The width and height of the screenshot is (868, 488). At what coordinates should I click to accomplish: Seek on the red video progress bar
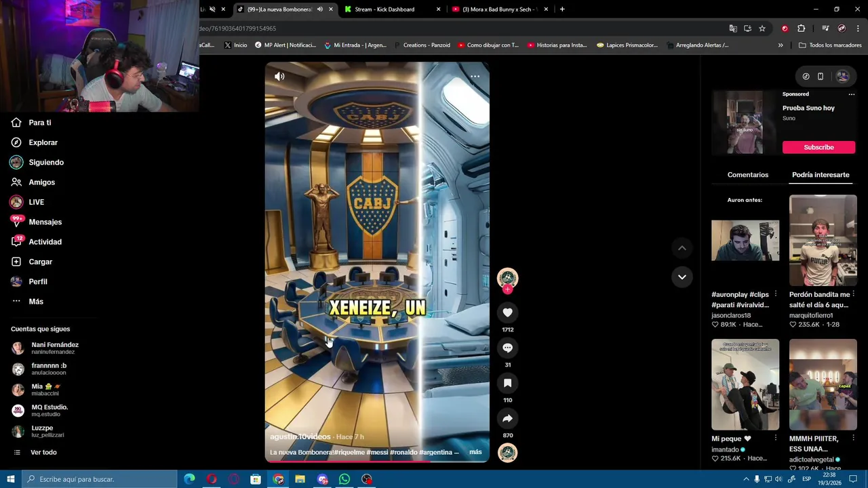[x=377, y=462]
